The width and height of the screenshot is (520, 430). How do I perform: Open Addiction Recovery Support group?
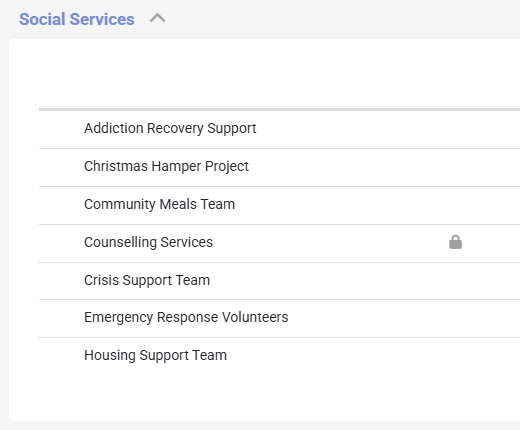pos(170,128)
